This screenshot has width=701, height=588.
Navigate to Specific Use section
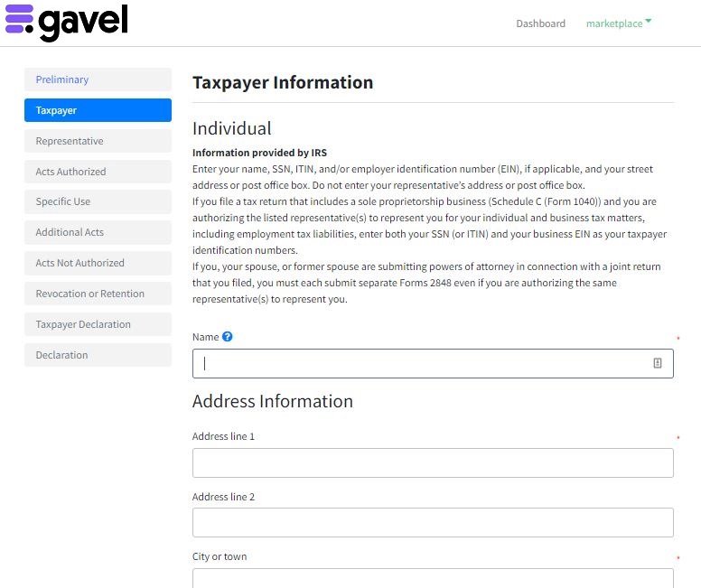98,201
